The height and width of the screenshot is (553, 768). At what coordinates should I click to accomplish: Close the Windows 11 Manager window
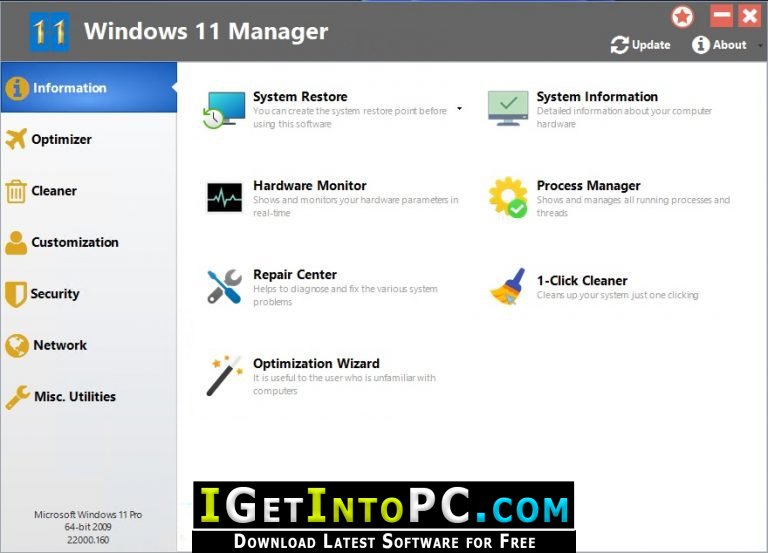pyautogui.click(x=749, y=15)
